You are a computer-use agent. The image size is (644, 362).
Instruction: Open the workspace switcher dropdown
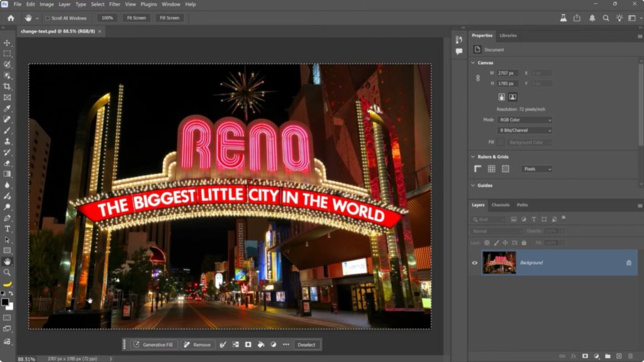point(633,18)
